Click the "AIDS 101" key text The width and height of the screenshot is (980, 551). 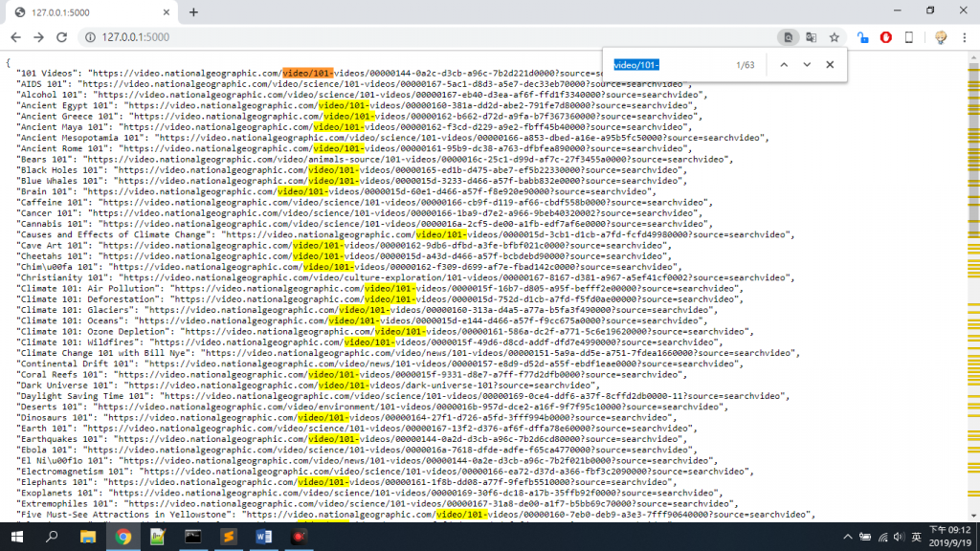(x=44, y=84)
